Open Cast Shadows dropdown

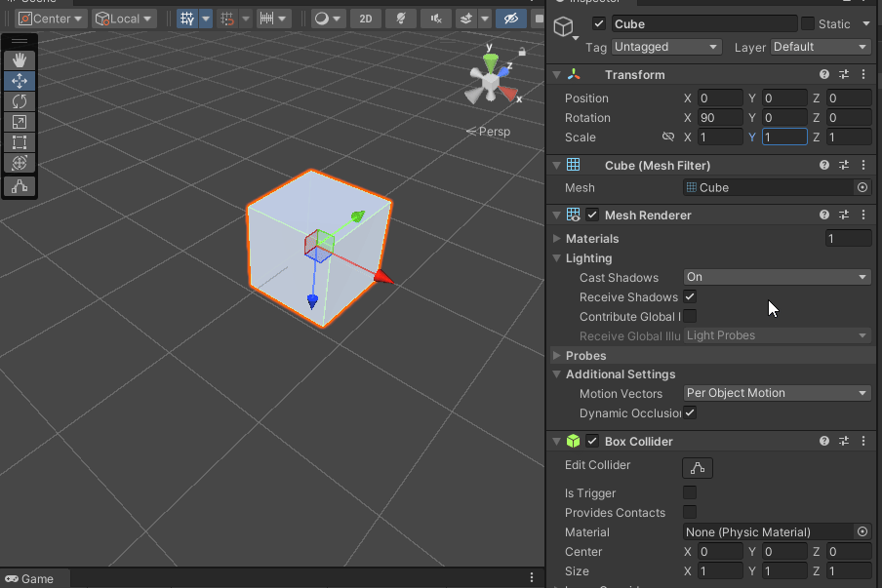click(777, 277)
